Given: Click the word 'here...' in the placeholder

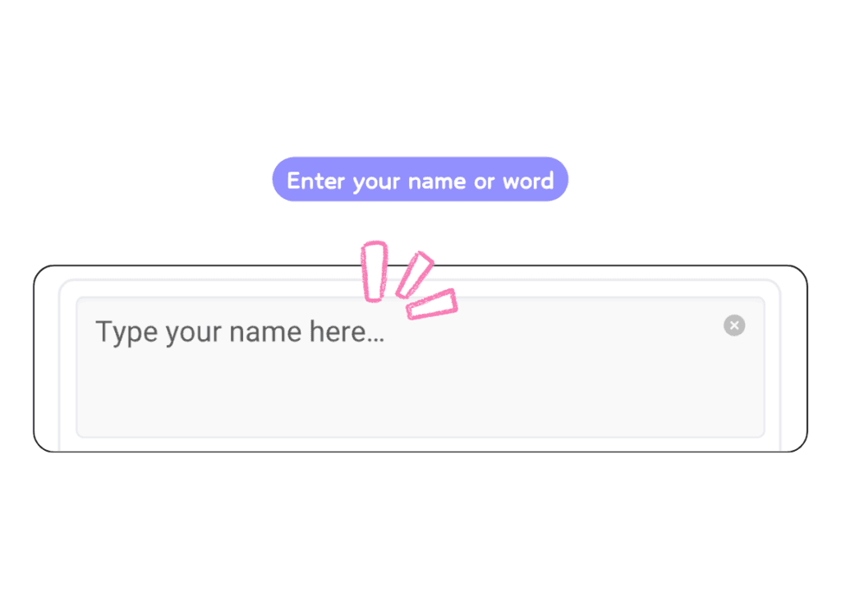Looking at the screenshot, I should pyautogui.click(x=346, y=333).
